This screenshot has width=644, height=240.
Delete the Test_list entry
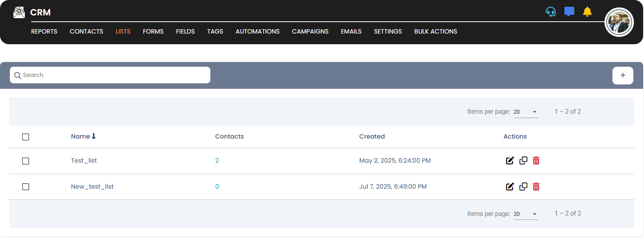pos(536,161)
